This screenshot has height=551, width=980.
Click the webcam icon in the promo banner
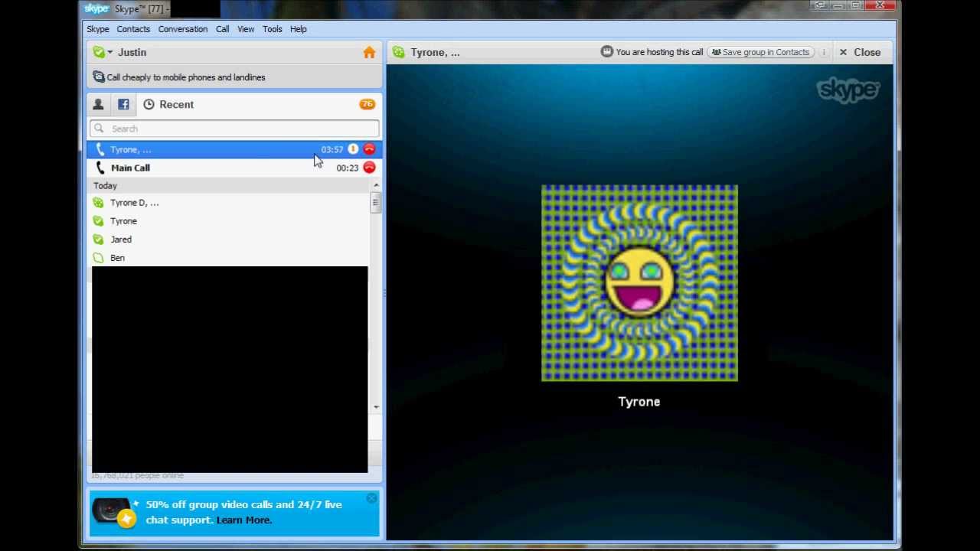113,511
